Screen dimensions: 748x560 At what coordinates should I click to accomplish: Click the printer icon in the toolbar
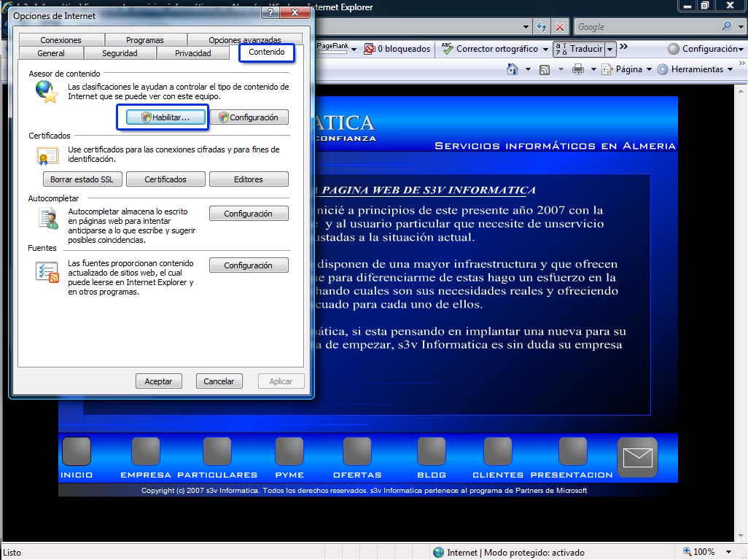pos(578,69)
